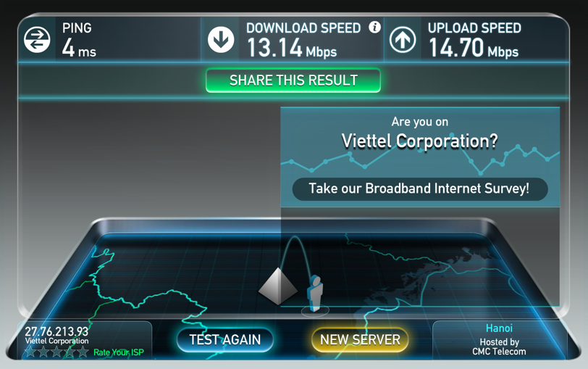588x369 pixels.
Task: Click the Viettel Corporation survey heading
Action: click(x=419, y=141)
